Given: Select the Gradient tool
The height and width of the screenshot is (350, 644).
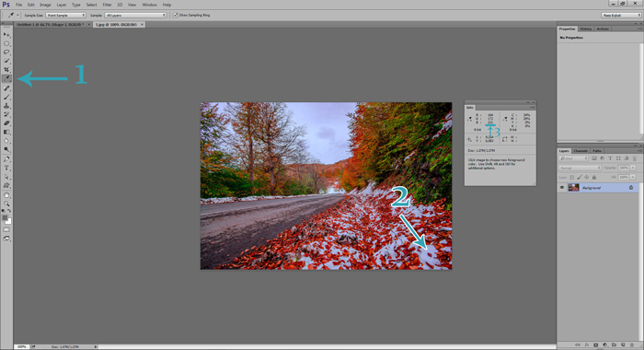Looking at the screenshot, I should coord(6,132).
